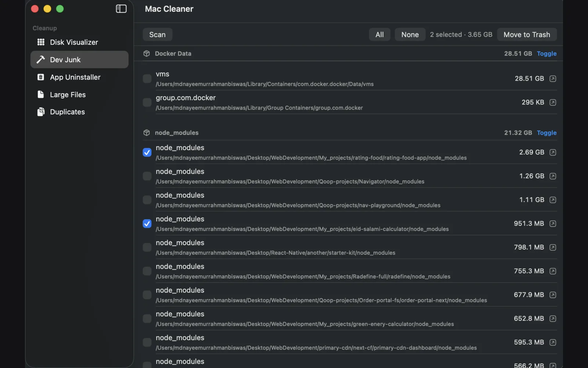Reveal the 677.9 MB order-portal folder

coord(553,295)
